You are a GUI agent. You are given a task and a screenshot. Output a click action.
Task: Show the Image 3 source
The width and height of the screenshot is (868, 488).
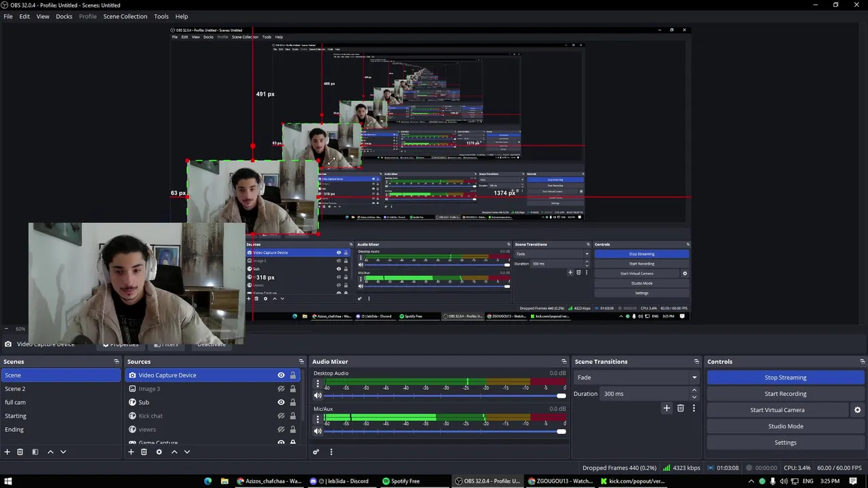coord(281,389)
